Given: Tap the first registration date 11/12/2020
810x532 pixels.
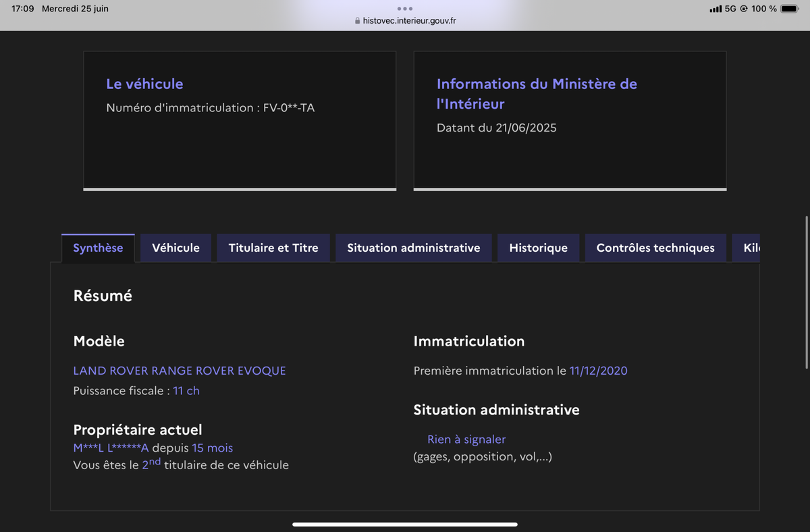Looking at the screenshot, I should pos(599,371).
